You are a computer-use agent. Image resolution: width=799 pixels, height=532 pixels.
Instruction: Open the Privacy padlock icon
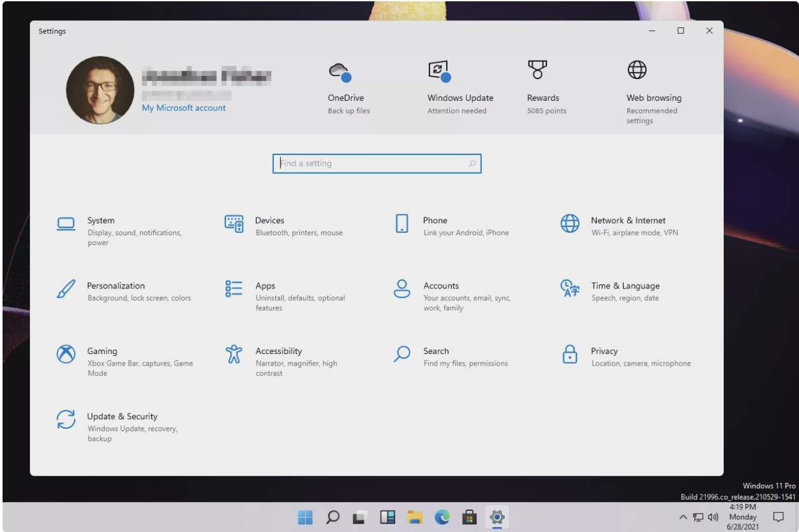point(570,354)
